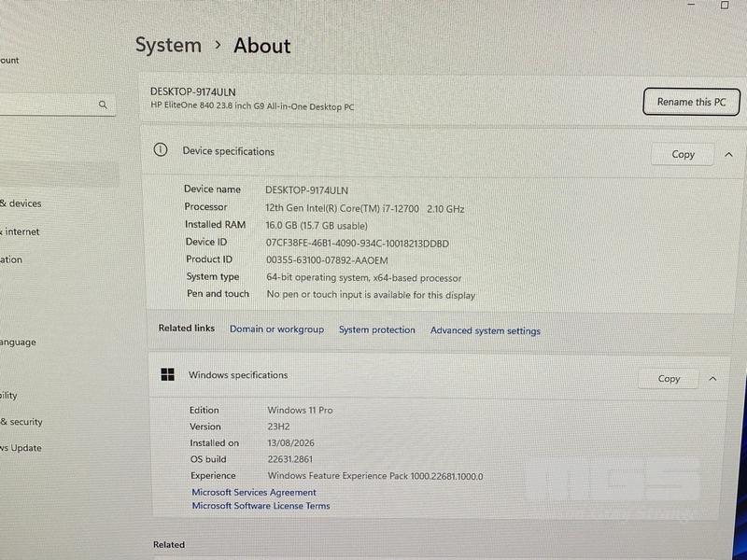Open Microsoft Services Agreement link
The image size is (747, 560).
(254, 492)
